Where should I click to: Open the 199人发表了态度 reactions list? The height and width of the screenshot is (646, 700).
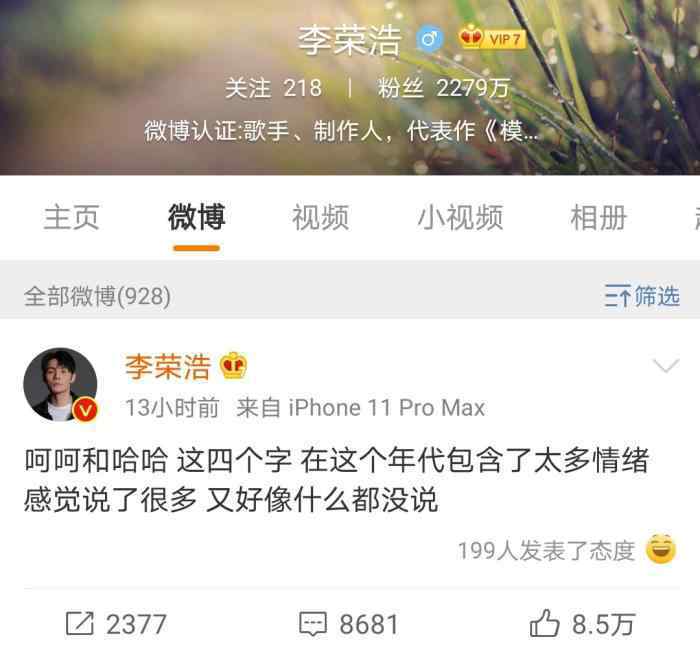click(546, 550)
